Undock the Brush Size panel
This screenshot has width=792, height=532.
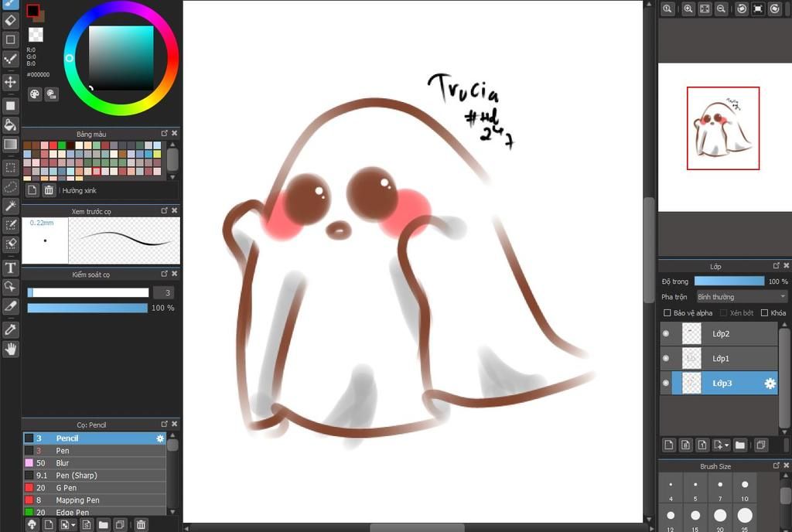pos(777,465)
